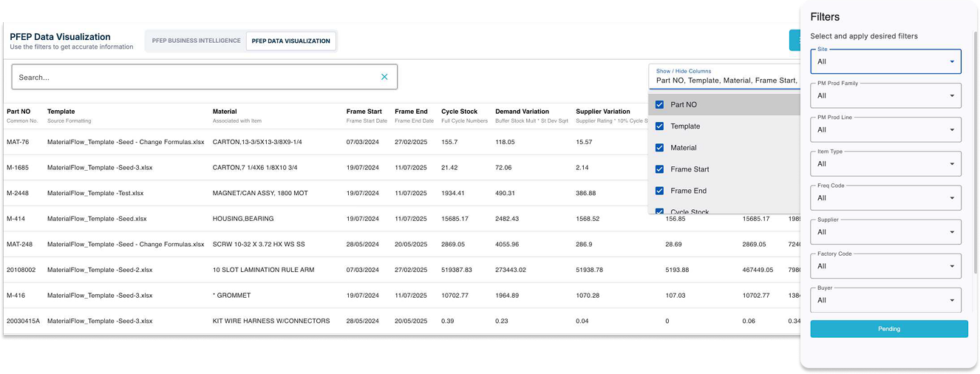Switch to PFEP Business Intelligence tab
Viewport: 980px width, 374px height.
click(x=196, y=41)
